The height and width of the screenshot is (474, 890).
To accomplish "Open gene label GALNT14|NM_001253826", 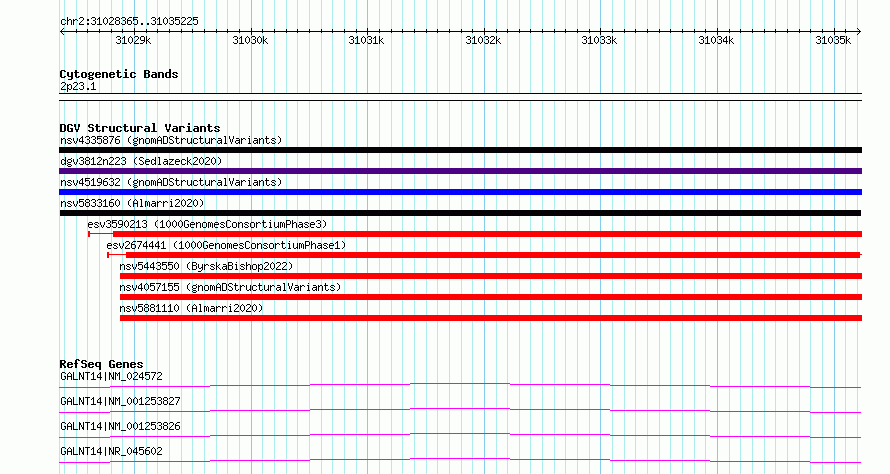I will tap(120, 426).
